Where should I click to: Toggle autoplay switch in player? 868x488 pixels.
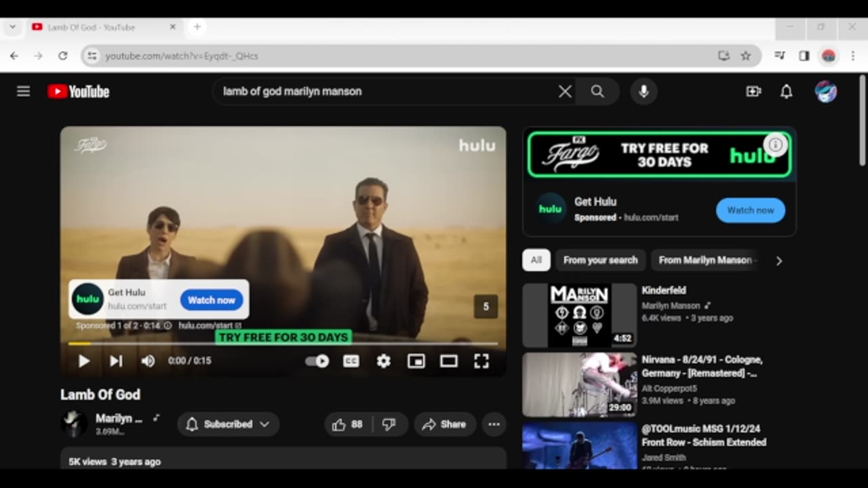click(317, 361)
